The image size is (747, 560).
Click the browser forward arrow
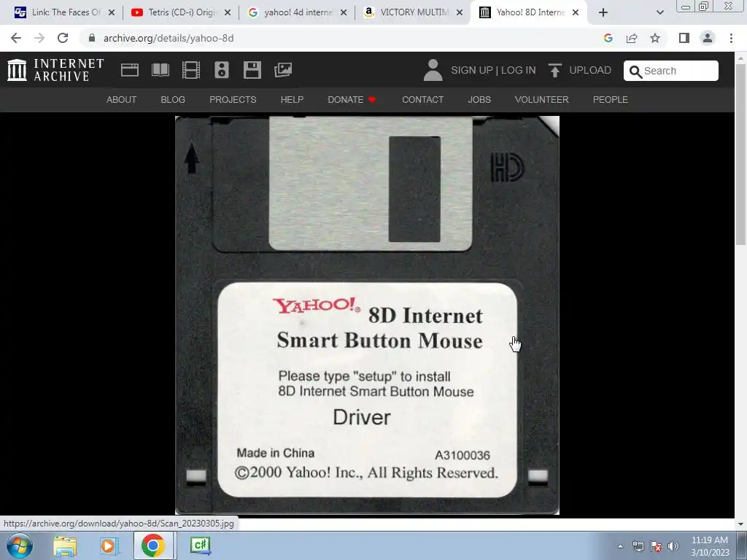39,38
